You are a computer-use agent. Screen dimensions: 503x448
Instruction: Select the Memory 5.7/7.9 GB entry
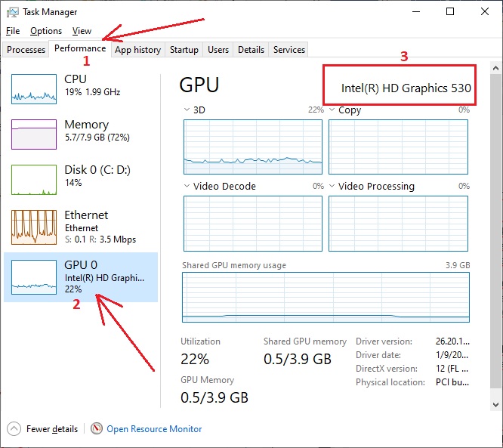click(81, 134)
